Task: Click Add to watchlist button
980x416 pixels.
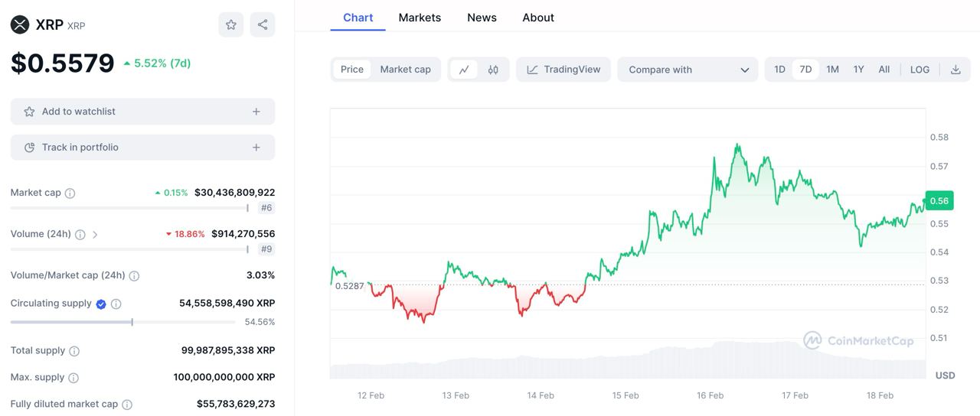Action: pos(142,112)
